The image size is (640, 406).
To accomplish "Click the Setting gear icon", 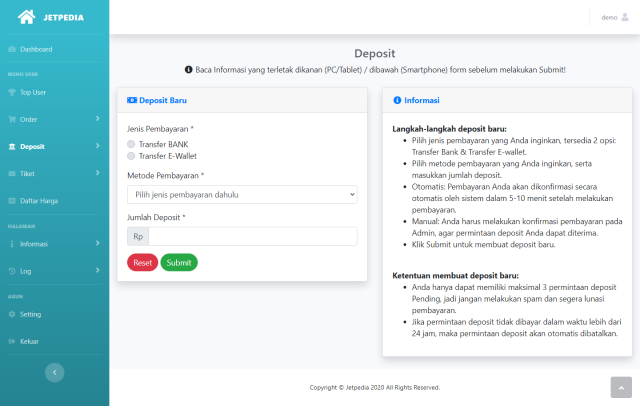I will point(12,314).
